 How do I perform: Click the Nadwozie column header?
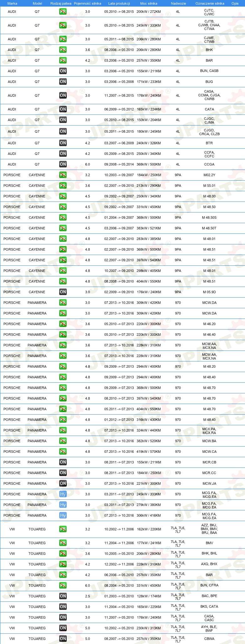click(179, 3)
